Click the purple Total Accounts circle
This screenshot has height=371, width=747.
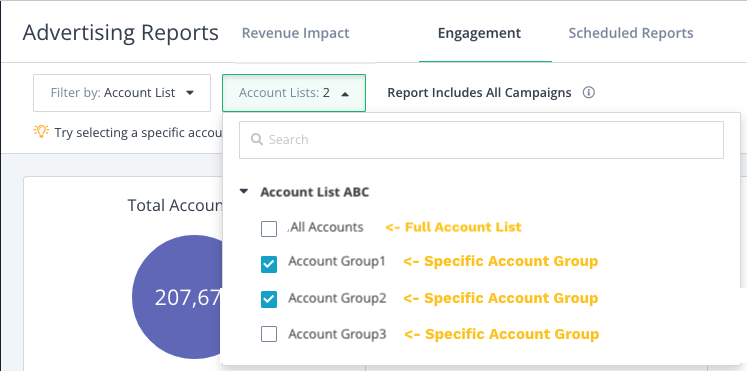pyautogui.click(x=176, y=297)
